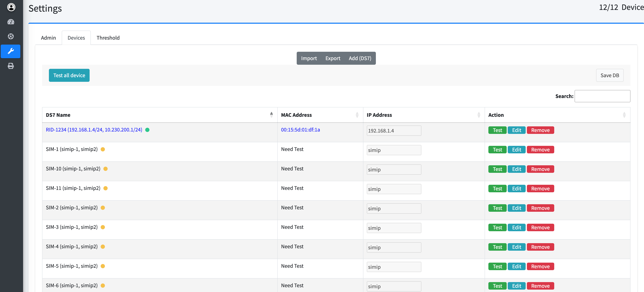Click the yellow status dot next to SIM-11
The height and width of the screenshot is (292, 644).
pyautogui.click(x=106, y=188)
